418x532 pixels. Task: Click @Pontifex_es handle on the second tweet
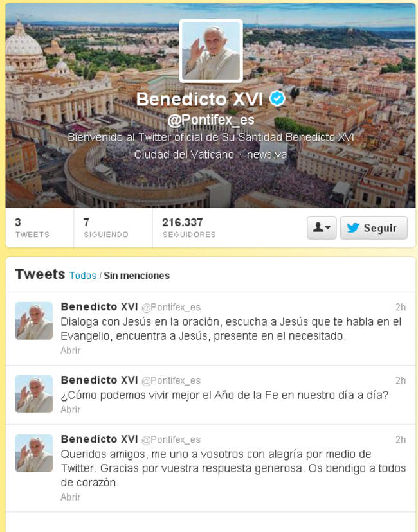pyautogui.click(x=171, y=380)
